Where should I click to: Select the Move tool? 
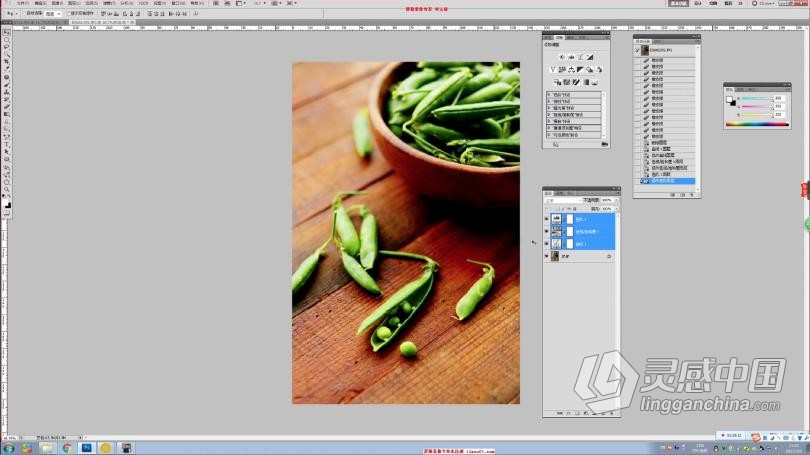[x=7, y=32]
